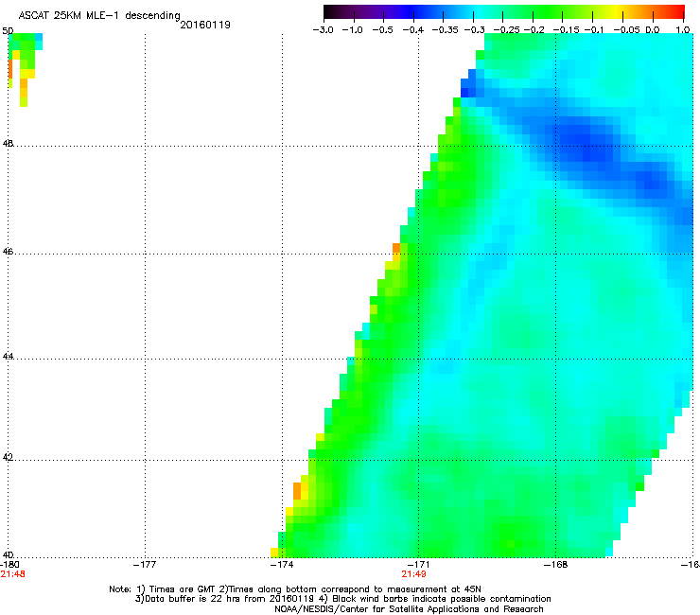Viewport: 700px width, 615px height.
Task: Click the plot title "ASCAT 25KM MLE-1 descending"
Action: tap(99, 15)
